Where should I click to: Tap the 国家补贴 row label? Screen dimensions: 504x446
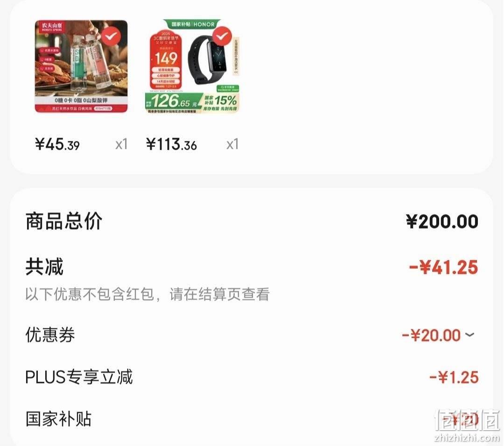pyautogui.click(x=58, y=419)
